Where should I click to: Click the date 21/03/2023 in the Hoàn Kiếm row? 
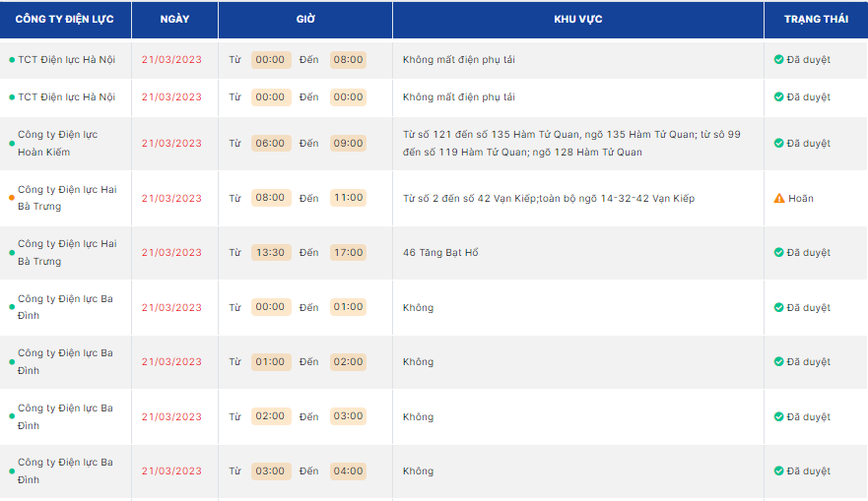point(171,144)
